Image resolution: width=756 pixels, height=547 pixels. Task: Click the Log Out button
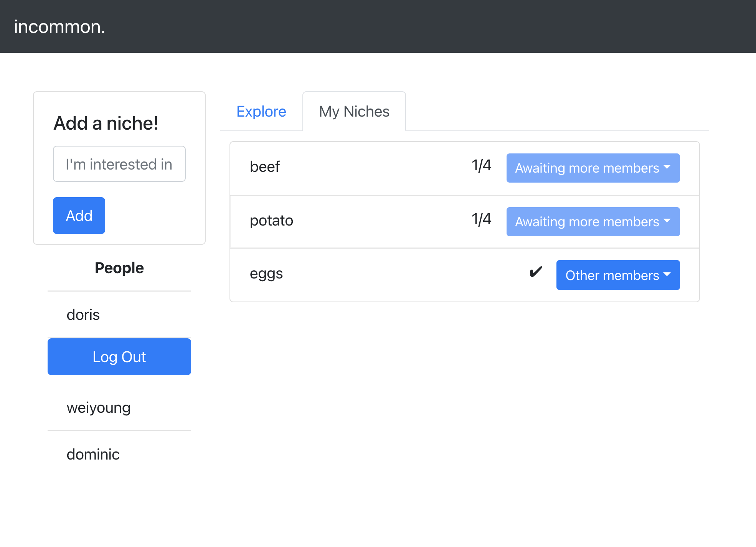119,357
